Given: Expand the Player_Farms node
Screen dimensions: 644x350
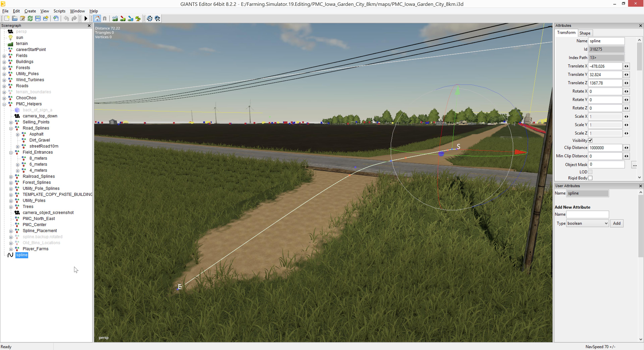Looking at the screenshot, I should pyautogui.click(x=11, y=249).
